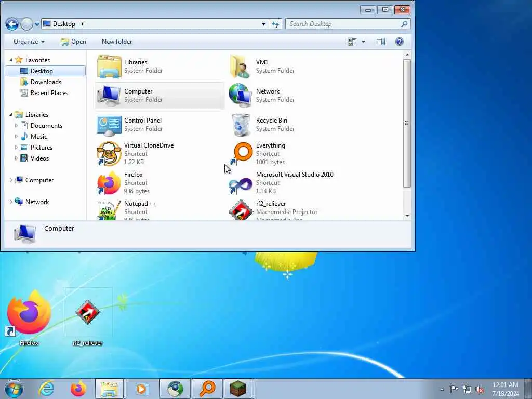Viewport: 532px width, 399px height.
Task: Launch Firefox from the taskbar
Action: (x=78, y=389)
